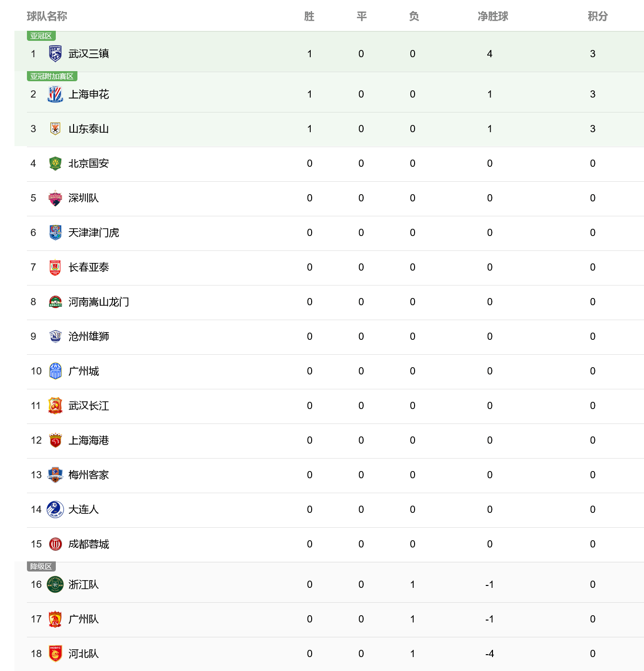
Task: Open the 梅州客家 team name link
Action: pos(88,475)
